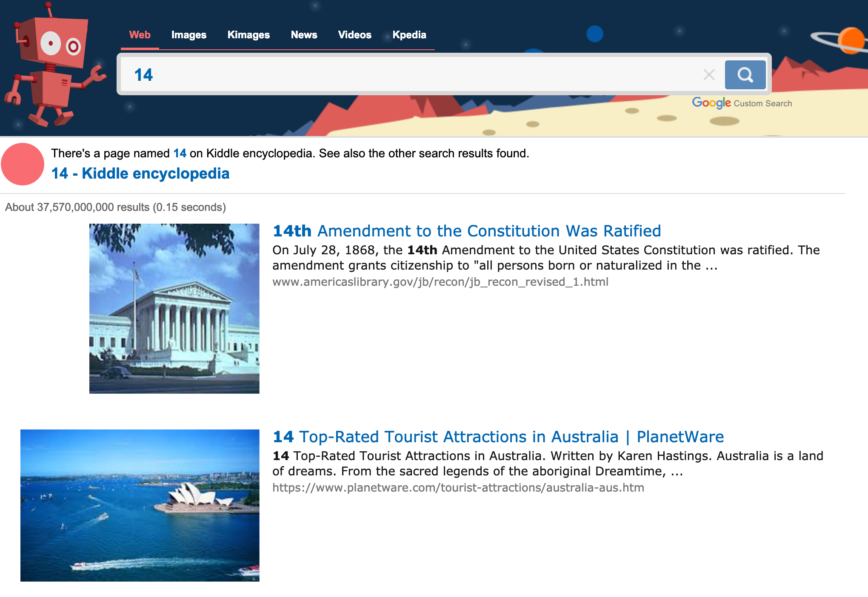Select the active Web tab
Screen dimensions: 868x597
click(140, 35)
